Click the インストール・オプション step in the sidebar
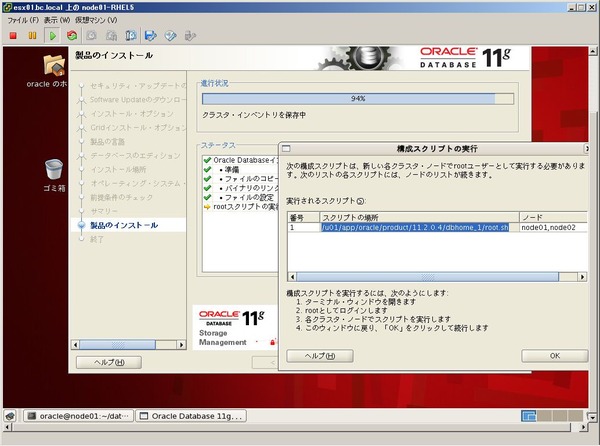The width and height of the screenshot is (600, 446). (x=132, y=114)
